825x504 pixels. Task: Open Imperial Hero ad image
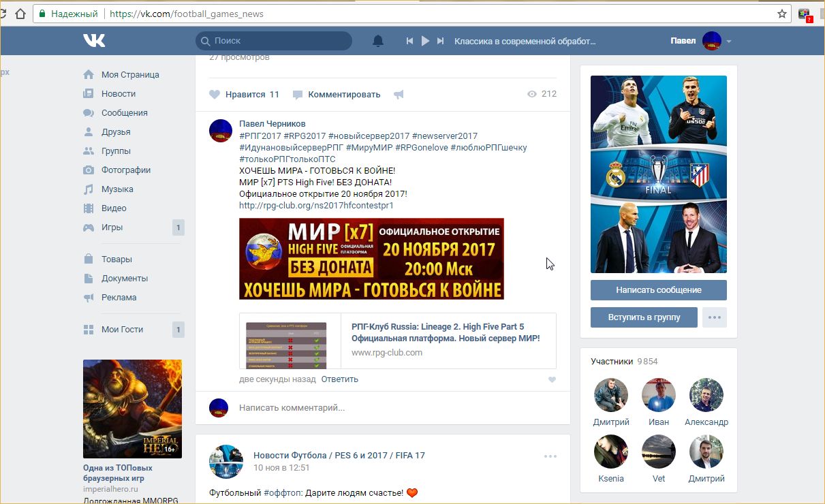(x=132, y=409)
